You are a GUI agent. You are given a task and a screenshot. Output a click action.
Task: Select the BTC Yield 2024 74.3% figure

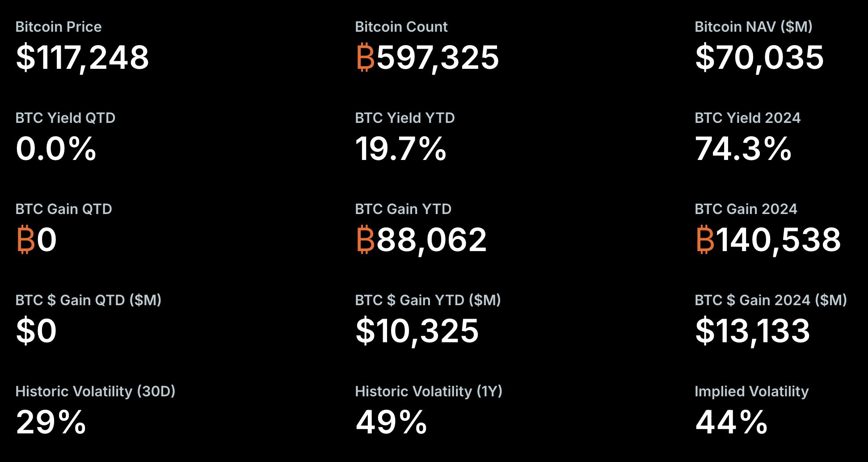(x=743, y=149)
